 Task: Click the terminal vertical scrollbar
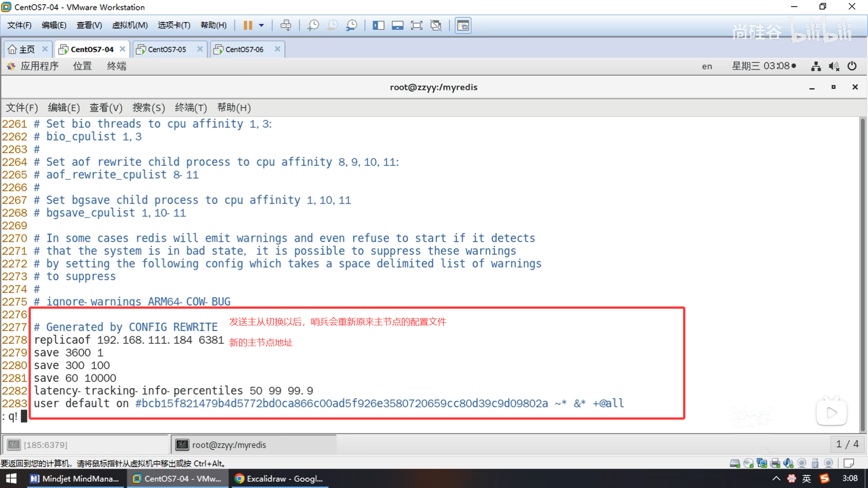[862, 271]
